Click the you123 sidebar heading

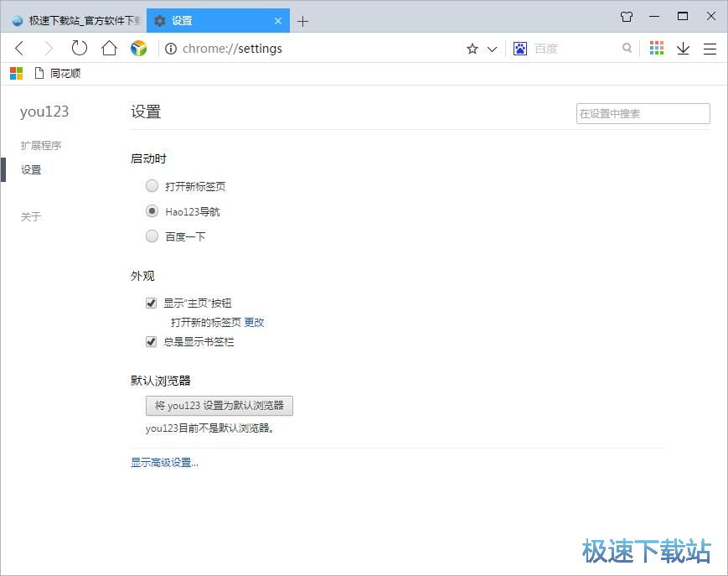[44, 112]
